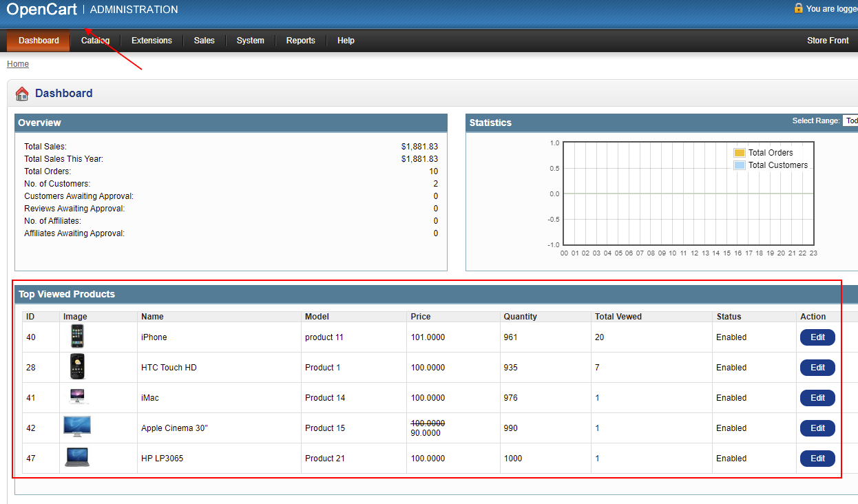Open the Help menu
858x504 pixels.
click(x=346, y=41)
